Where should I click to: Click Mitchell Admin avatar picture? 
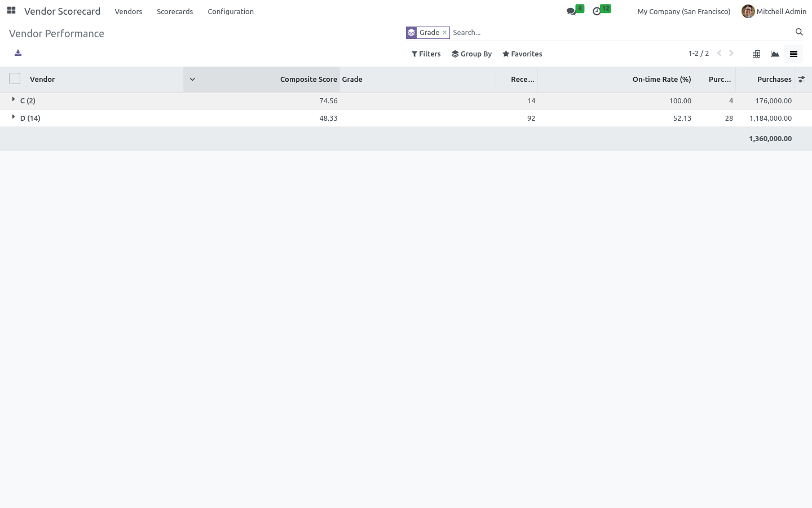(748, 11)
